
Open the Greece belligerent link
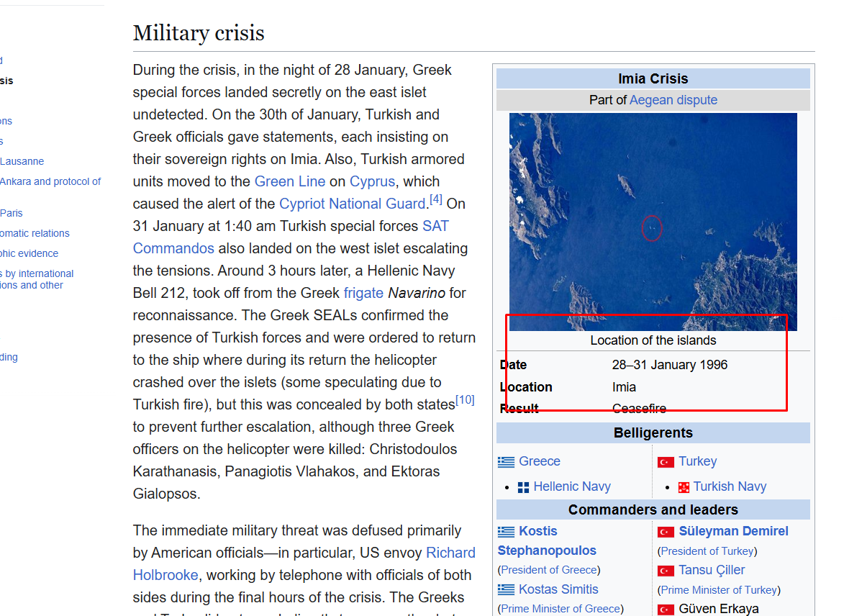[x=540, y=461]
